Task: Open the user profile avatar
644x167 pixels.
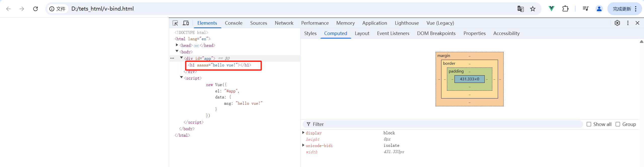Action: pos(599,9)
